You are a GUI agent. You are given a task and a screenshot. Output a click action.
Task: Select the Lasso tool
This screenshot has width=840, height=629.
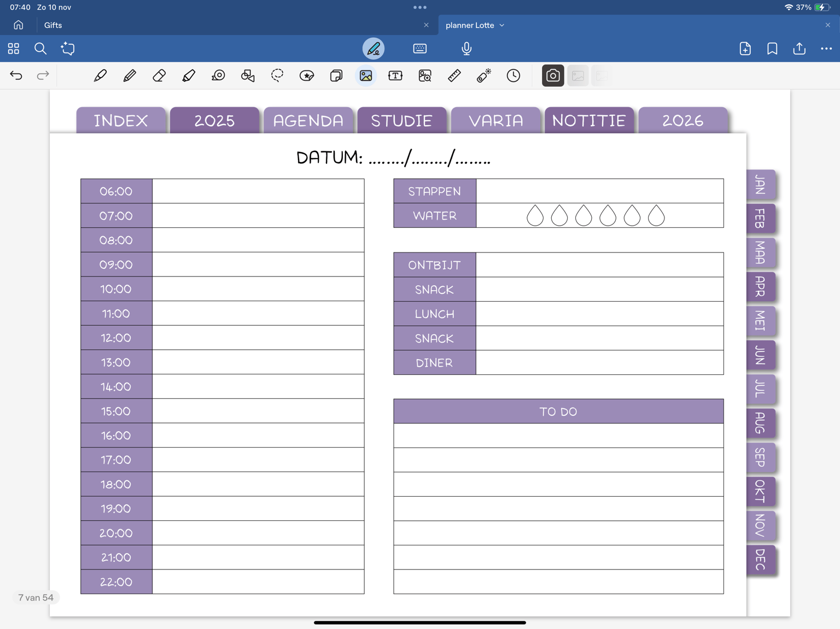coord(277,75)
